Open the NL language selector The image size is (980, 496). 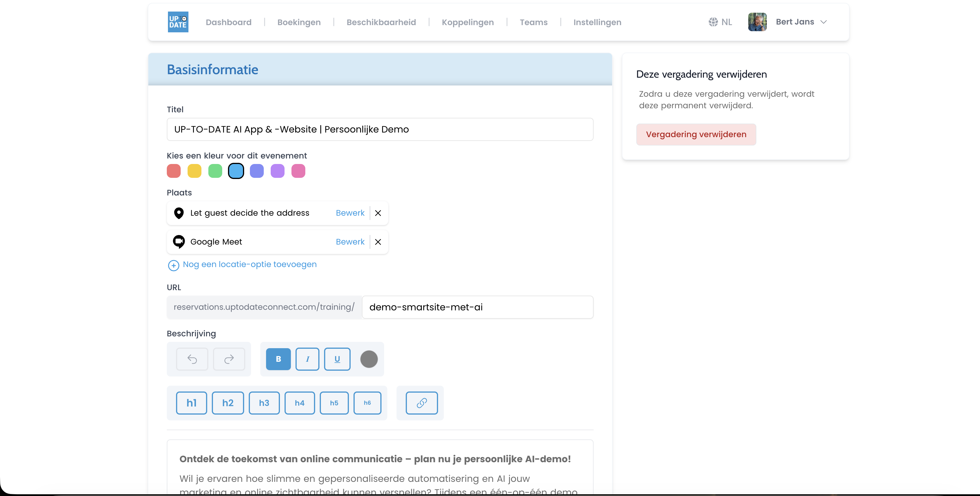tap(720, 22)
